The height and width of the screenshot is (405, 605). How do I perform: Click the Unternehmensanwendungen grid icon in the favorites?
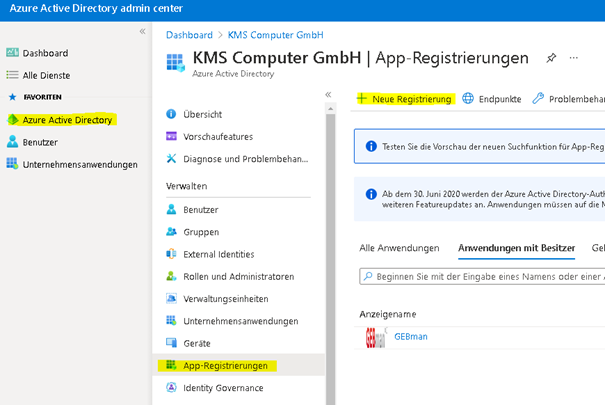click(x=13, y=164)
